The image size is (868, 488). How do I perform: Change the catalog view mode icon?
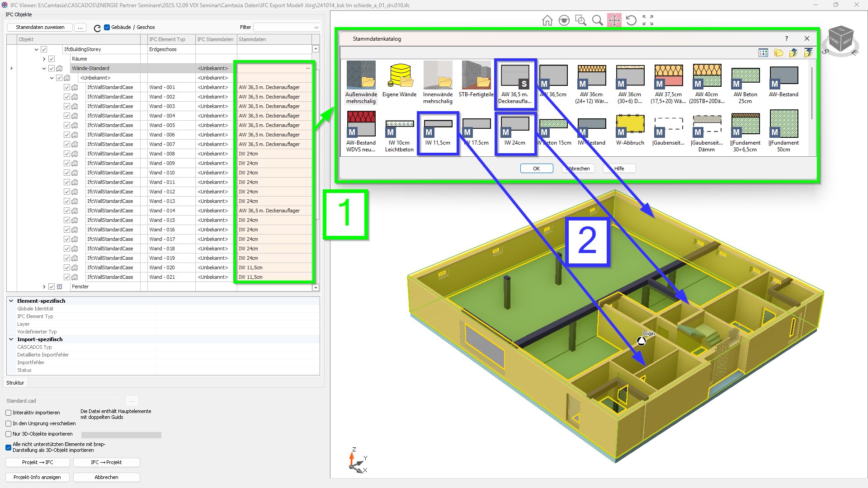tap(763, 53)
